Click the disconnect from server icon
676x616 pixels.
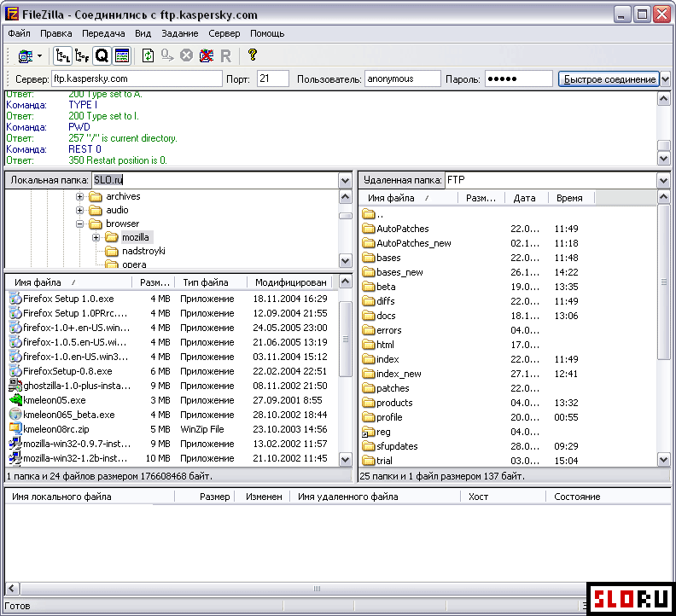pos(207,55)
